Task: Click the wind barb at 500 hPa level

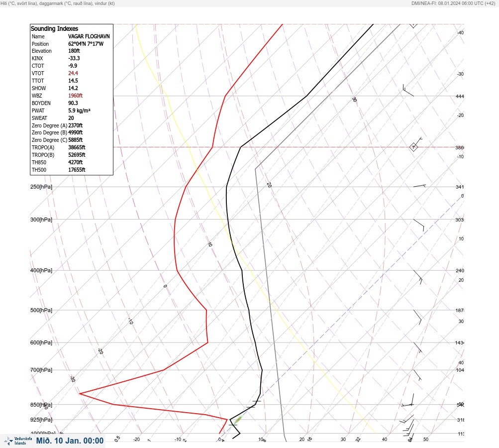Action: 417,317
